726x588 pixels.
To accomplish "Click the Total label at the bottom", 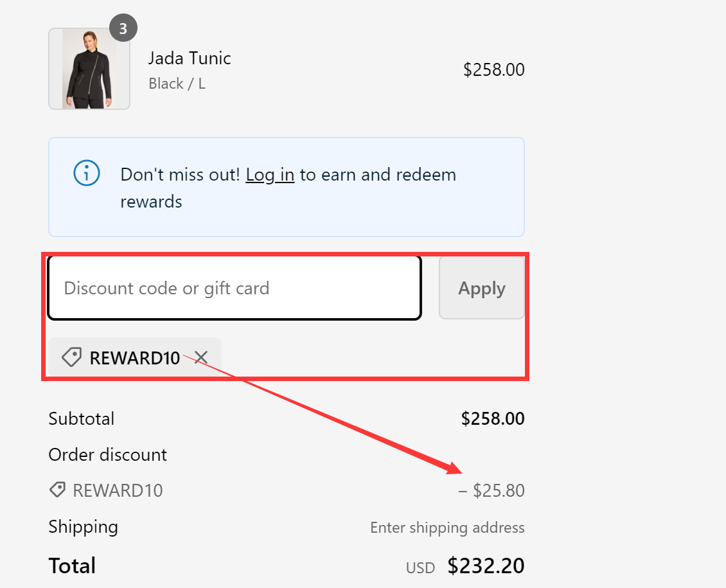I will (x=72, y=566).
